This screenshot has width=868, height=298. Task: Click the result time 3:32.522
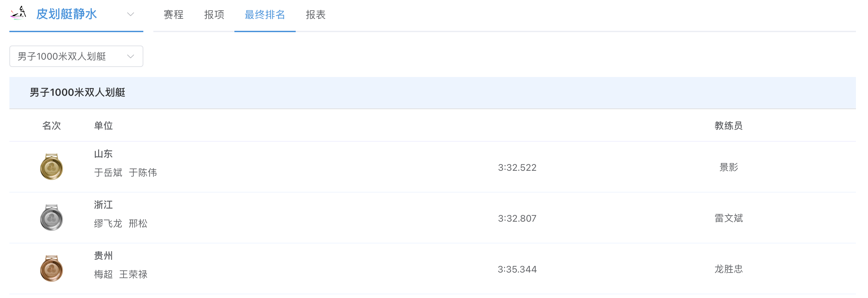tap(517, 167)
